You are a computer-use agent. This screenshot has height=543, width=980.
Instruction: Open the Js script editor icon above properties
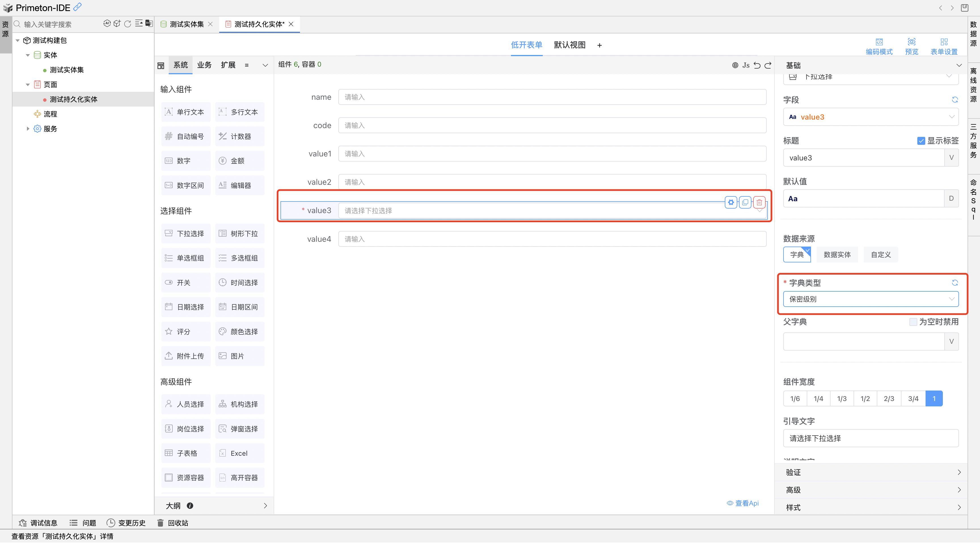tap(746, 65)
